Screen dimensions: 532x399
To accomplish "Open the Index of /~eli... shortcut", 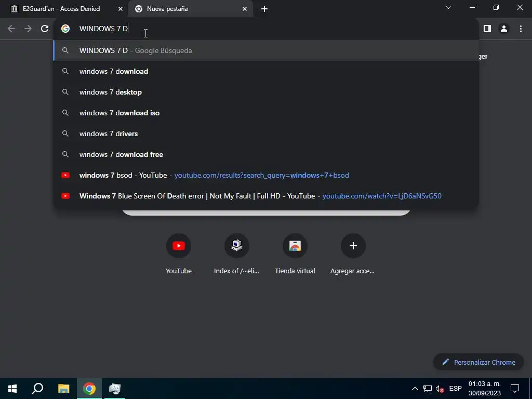I will [236, 254].
